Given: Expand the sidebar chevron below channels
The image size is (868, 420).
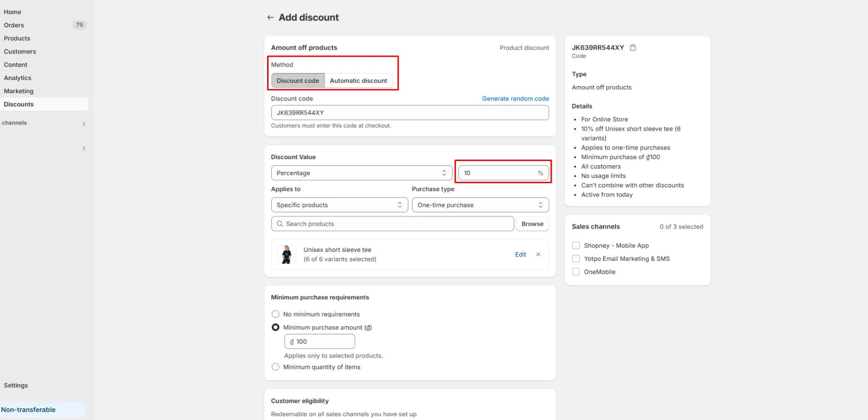Looking at the screenshot, I should click(84, 148).
